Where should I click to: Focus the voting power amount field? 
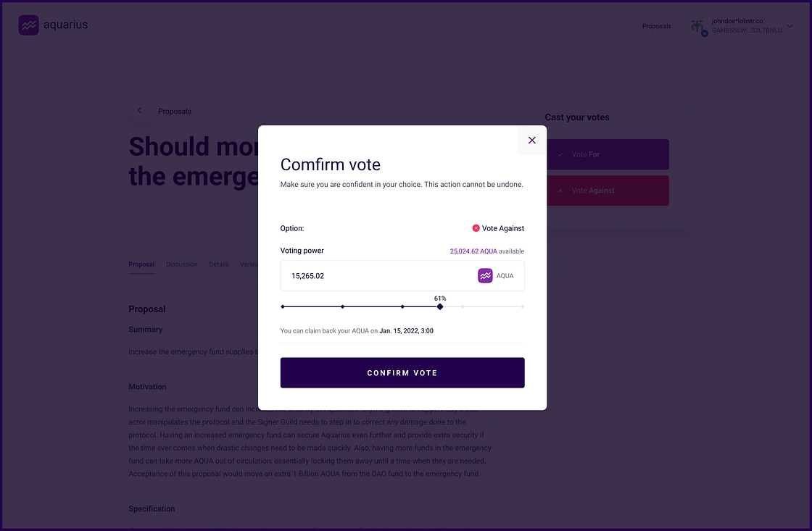coord(377,276)
